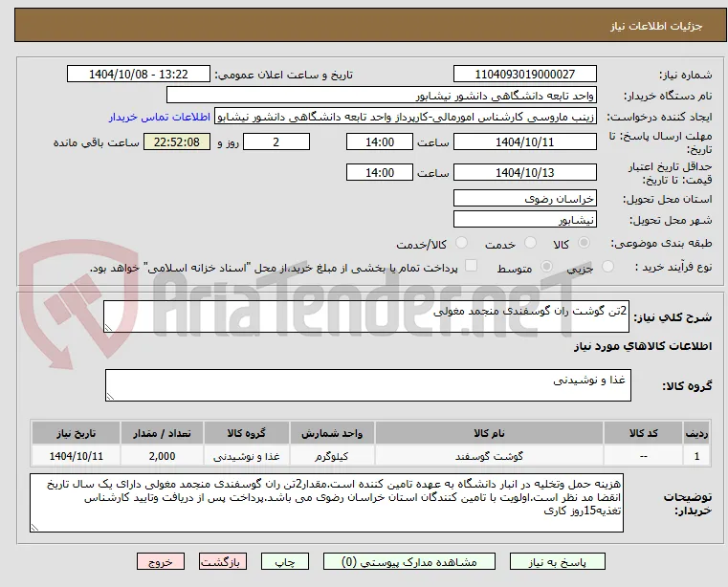Click the شرح کلی نیاز text area
This screenshot has width=728, height=587.
[366, 316]
